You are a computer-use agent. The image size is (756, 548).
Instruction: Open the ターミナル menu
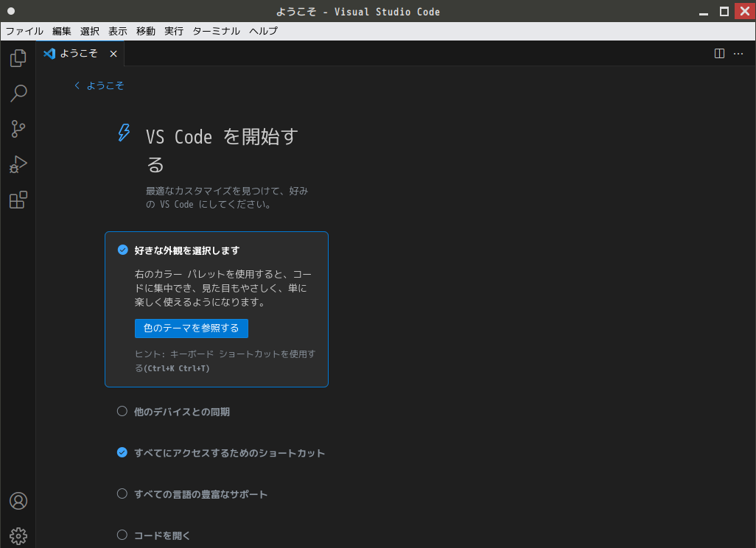pyautogui.click(x=216, y=32)
